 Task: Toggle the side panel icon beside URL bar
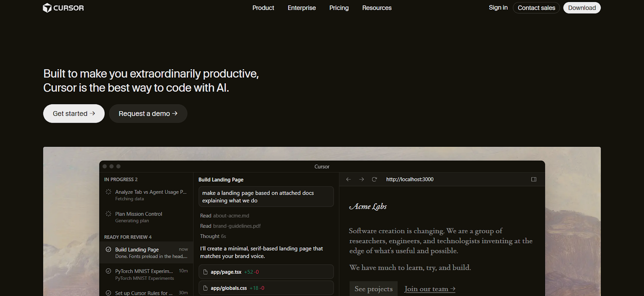tap(534, 179)
